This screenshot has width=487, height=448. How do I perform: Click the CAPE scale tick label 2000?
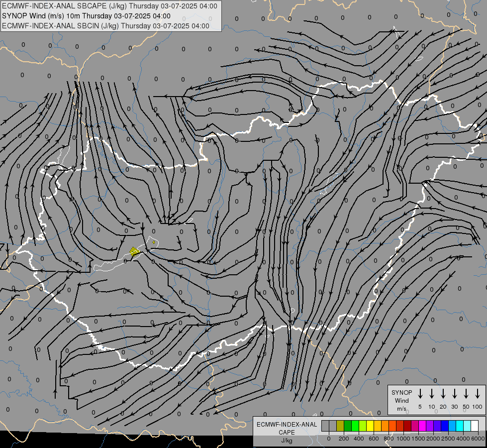coord(433,439)
